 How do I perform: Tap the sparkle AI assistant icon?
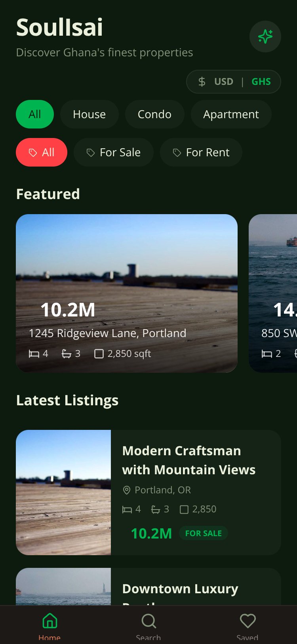pos(265,36)
